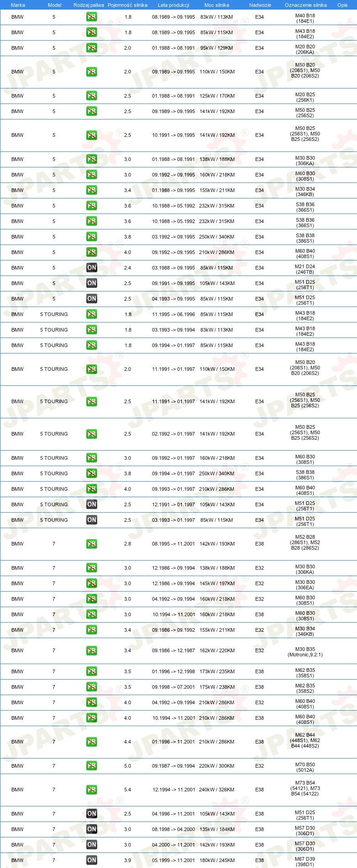Click the petrol icon in the M62 B44 4.4 row
This screenshot has width=357, height=868.
92,742
